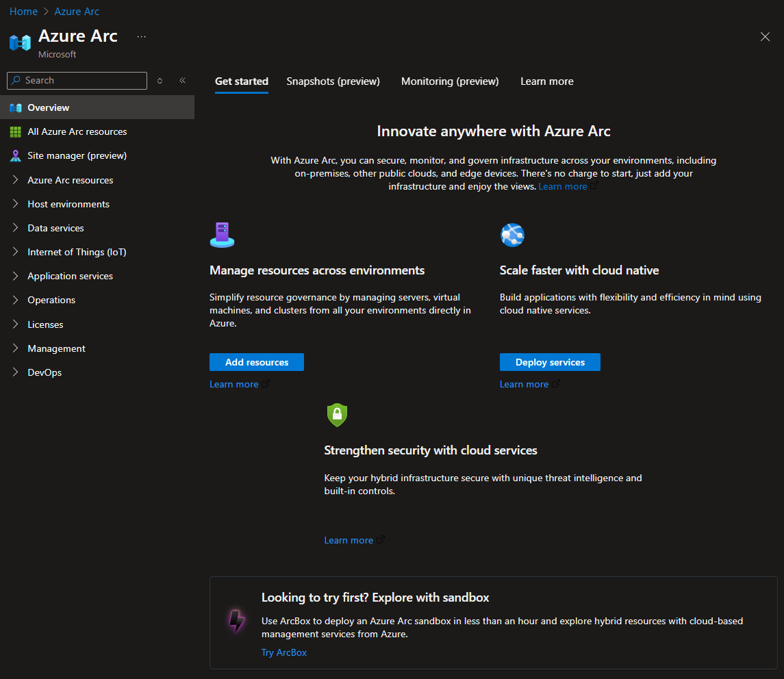784x679 pixels.
Task: Open Try ArcBox link
Action: pyautogui.click(x=284, y=652)
